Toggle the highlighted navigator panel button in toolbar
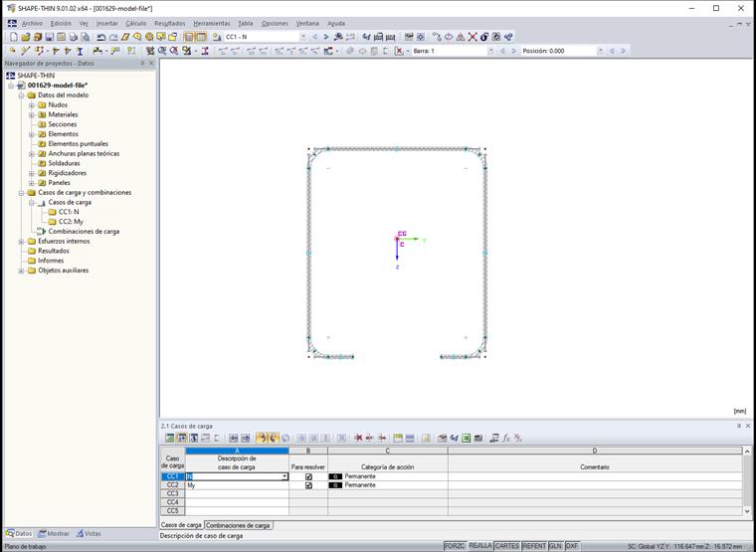Viewport: 756px width, 552px height. tap(189, 37)
